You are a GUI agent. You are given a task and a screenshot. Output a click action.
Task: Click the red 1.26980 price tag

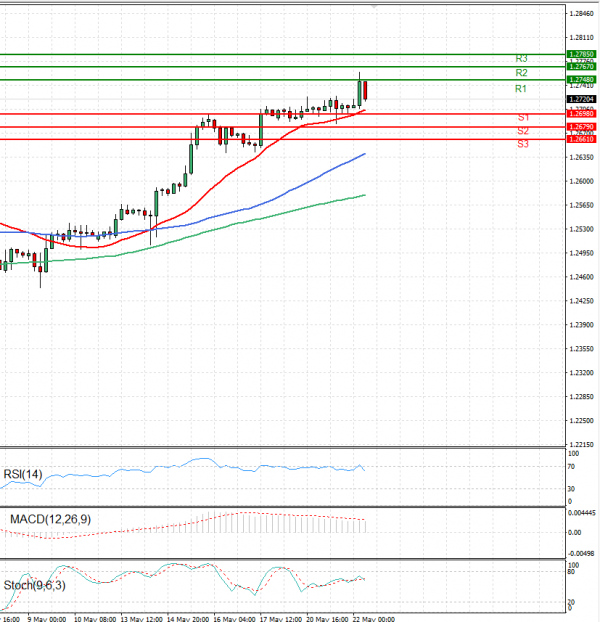click(x=581, y=114)
